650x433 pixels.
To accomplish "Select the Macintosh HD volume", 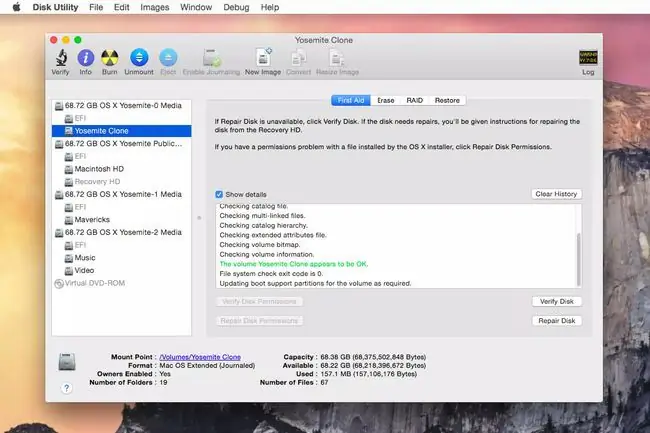I will [121, 169].
